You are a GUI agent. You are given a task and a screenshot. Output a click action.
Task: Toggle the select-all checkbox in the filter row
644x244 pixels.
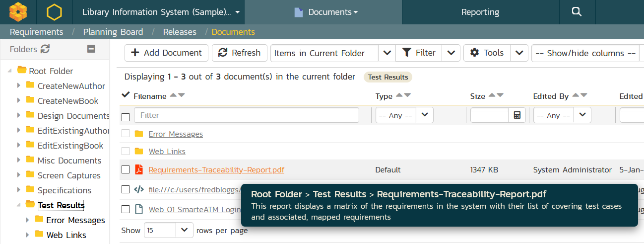[x=126, y=117]
